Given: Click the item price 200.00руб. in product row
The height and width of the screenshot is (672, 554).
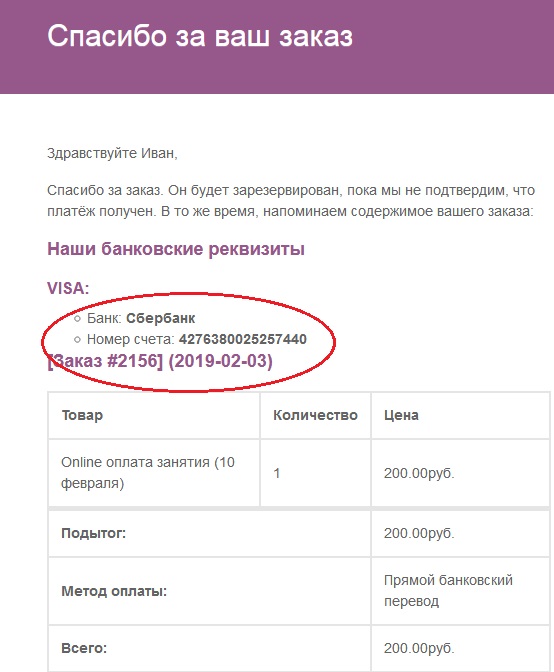Looking at the screenshot, I should (x=419, y=473).
